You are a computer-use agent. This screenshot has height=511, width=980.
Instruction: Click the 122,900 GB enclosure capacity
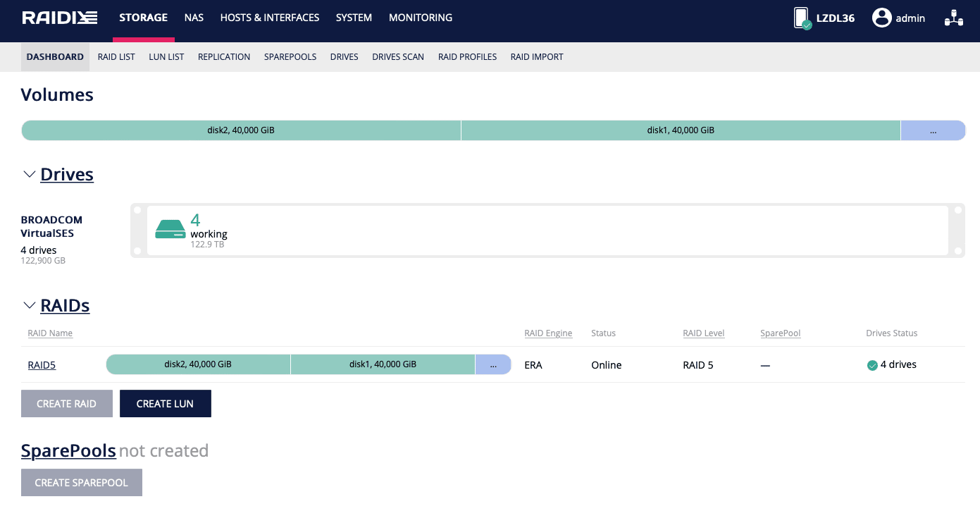43,260
